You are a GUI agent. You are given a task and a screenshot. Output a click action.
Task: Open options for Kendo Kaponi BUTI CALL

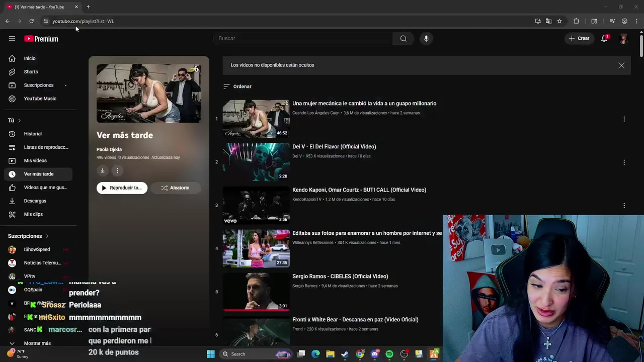pos(624,206)
